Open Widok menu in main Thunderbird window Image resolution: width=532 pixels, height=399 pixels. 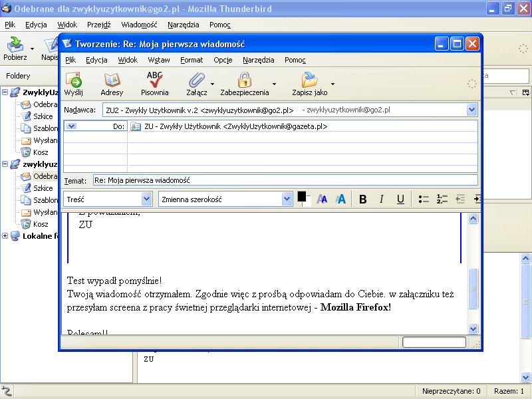[x=67, y=25]
